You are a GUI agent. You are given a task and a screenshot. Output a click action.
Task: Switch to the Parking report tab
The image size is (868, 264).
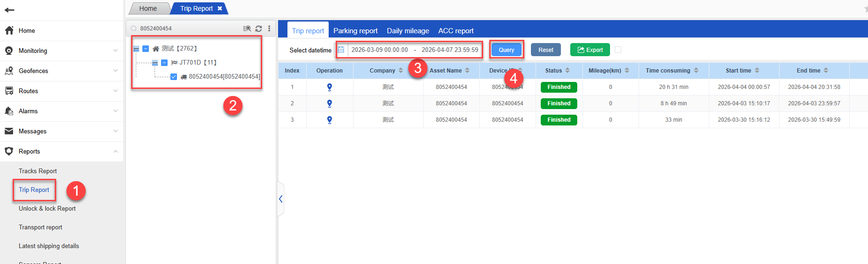point(355,31)
